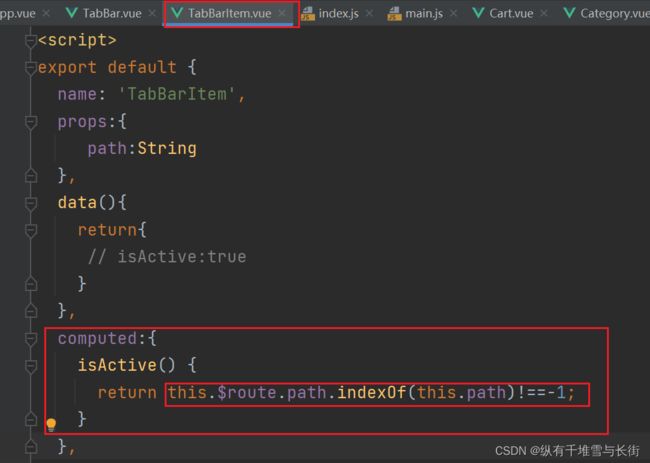The width and height of the screenshot is (650, 463).
Task: Click on $route in the return statement
Action: point(247,392)
